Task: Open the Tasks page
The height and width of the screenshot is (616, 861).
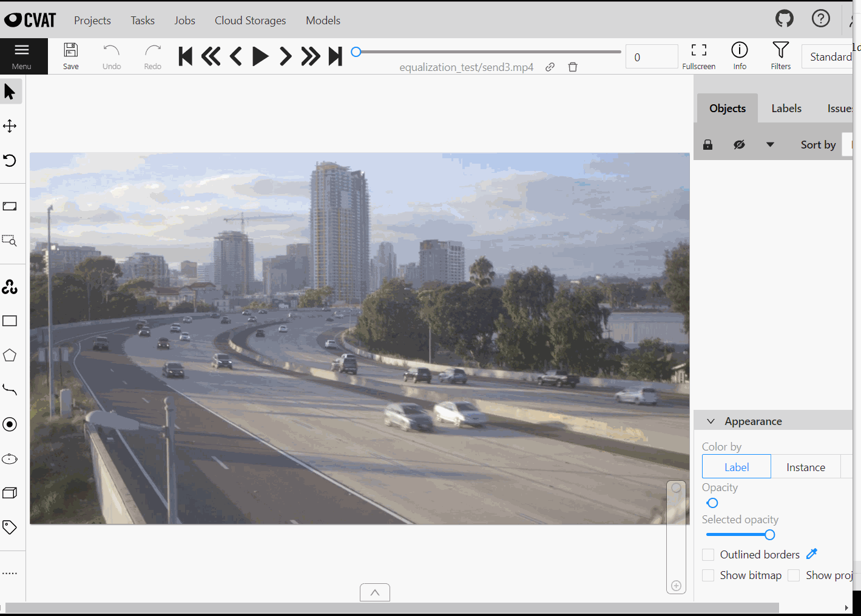Action: pyautogui.click(x=143, y=21)
